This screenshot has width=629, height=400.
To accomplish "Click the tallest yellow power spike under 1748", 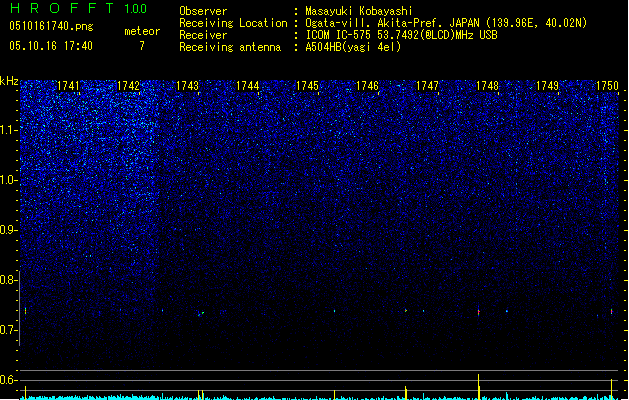I will [478, 387].
